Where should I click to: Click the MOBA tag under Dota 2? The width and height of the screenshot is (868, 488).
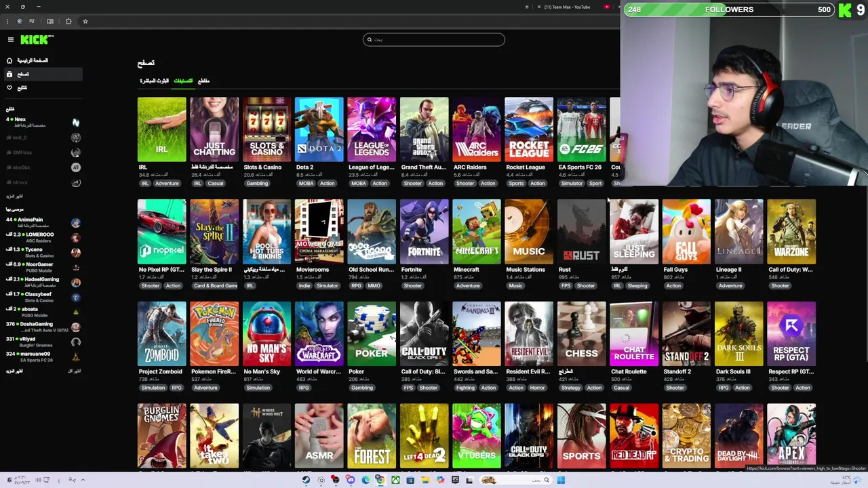pyautogui.click(x=305, y=184)
